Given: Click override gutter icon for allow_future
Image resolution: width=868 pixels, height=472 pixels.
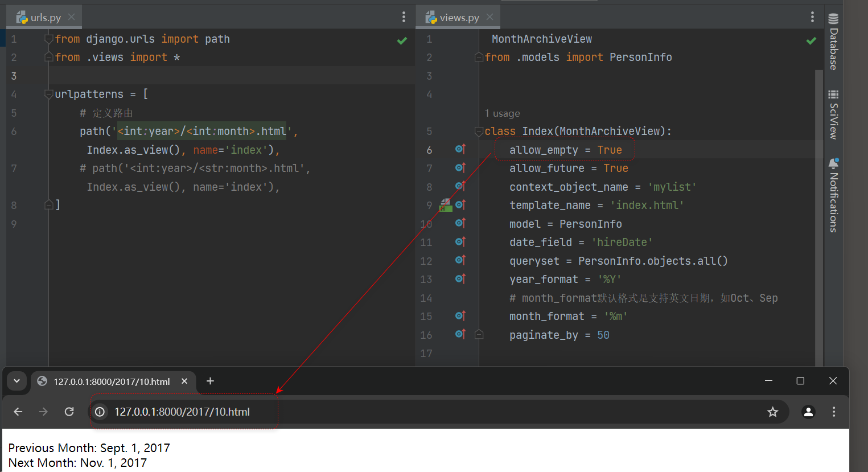Looking at the screenshot, I should pos(460,168).
